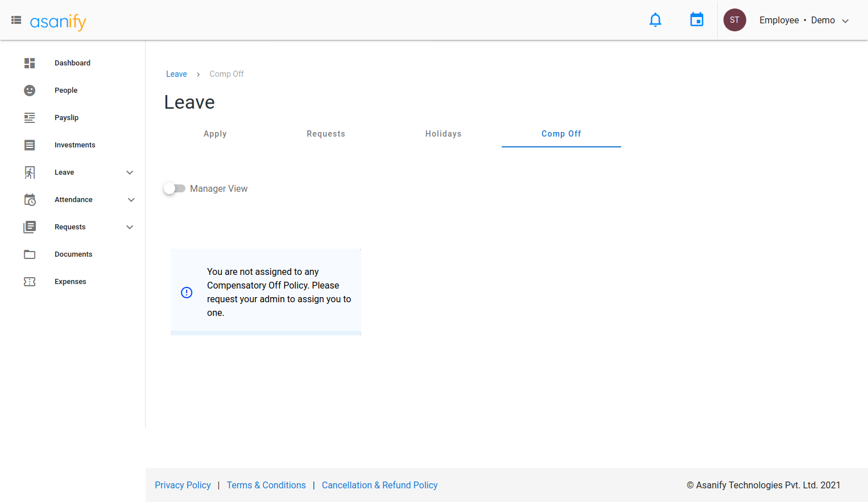Select the Holidays tab
The image size is (868, 502).
pyautogui.click(x=443, y=134)
